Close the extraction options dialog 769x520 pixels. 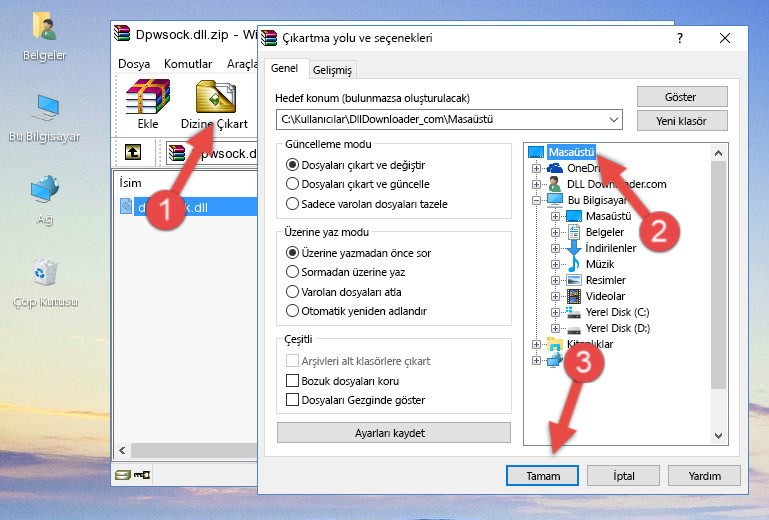click(x=724, y=38)
